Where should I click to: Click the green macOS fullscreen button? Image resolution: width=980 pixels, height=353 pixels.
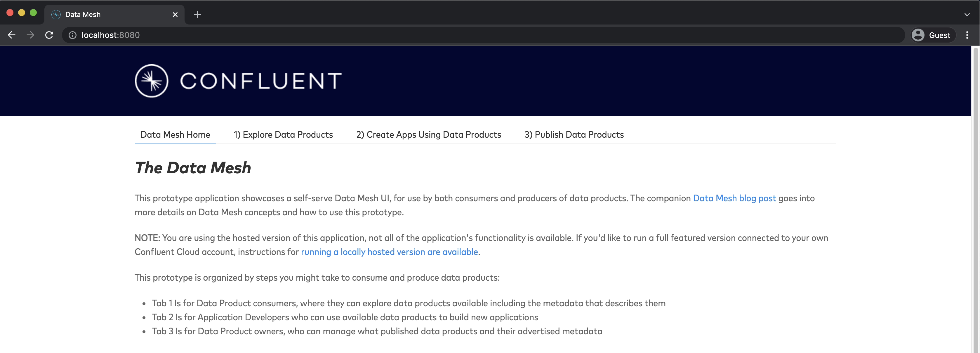point(33,13)
